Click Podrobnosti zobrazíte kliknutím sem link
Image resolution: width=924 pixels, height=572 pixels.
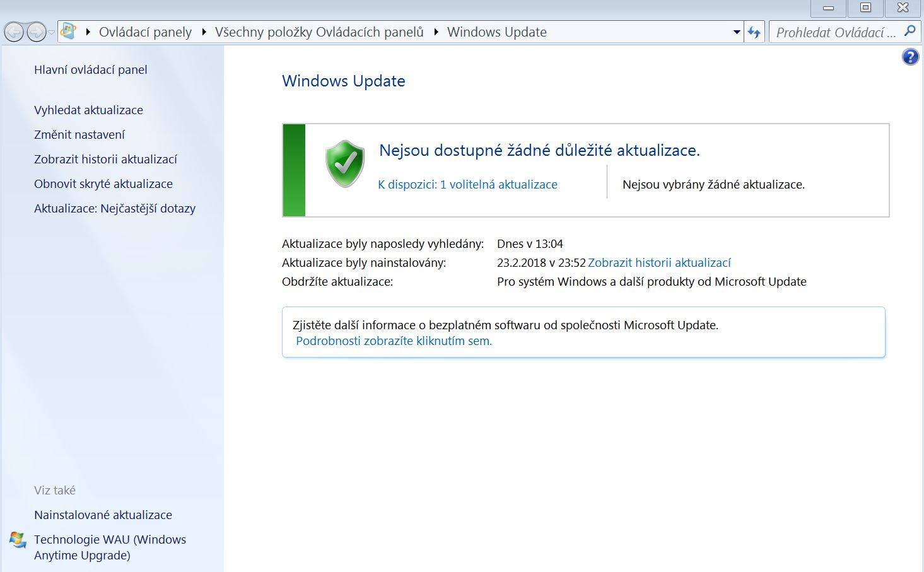point(394,341)
